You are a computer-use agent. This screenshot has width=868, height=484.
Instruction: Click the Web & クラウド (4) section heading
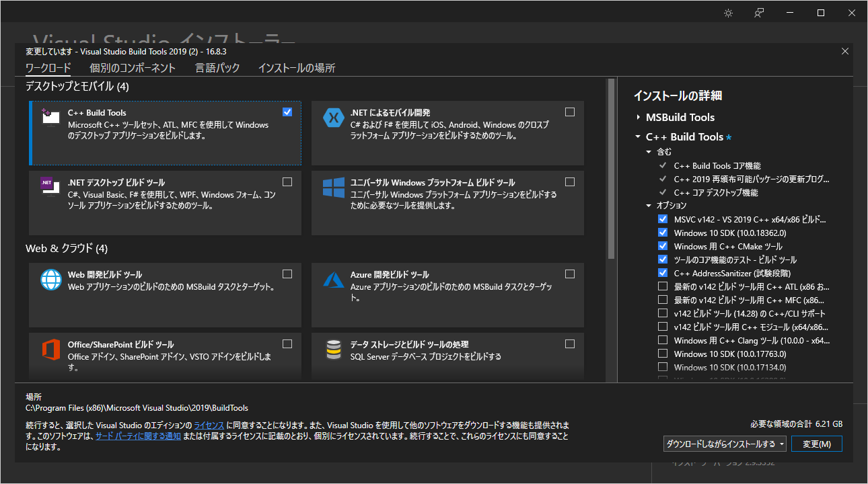coord(67,248)
